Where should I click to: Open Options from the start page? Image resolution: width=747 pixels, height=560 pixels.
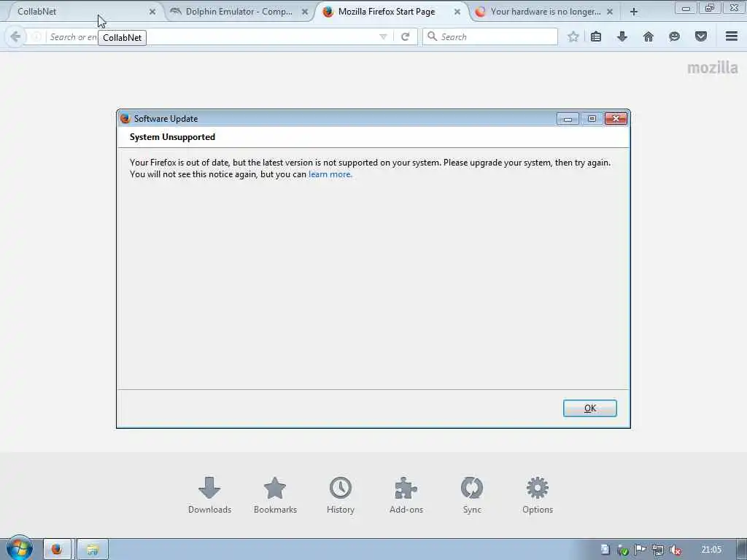pos(538,495)
